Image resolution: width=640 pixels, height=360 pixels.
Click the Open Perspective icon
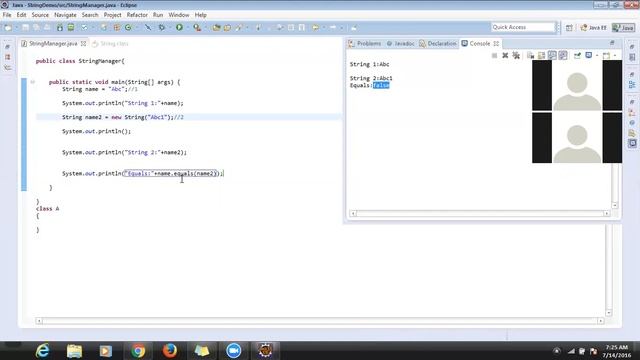coord(569,27)
